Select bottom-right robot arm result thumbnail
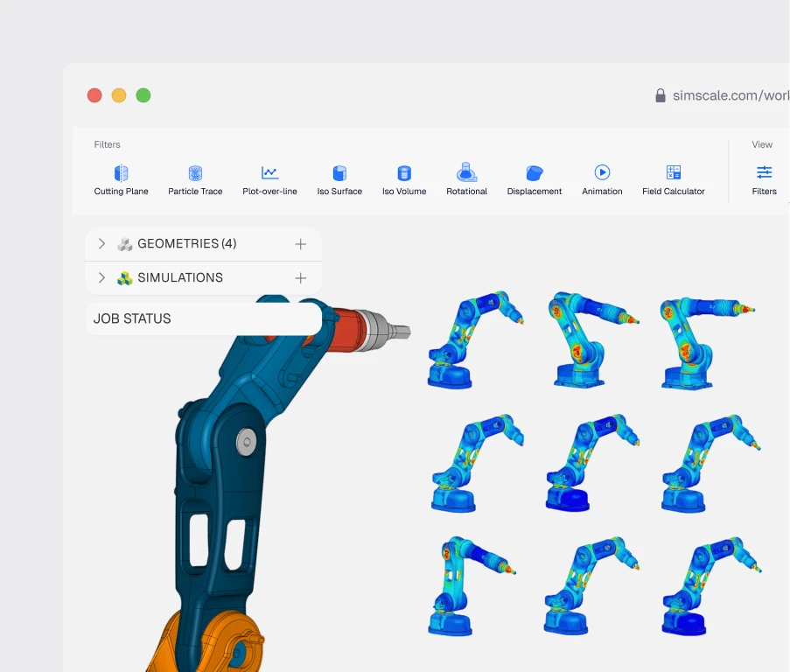 point(711,586)
